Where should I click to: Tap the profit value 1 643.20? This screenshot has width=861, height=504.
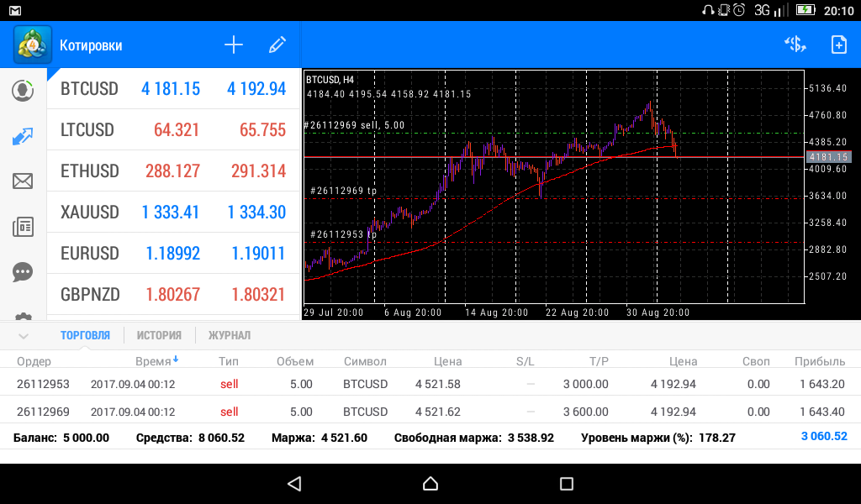tap(822, 384)
